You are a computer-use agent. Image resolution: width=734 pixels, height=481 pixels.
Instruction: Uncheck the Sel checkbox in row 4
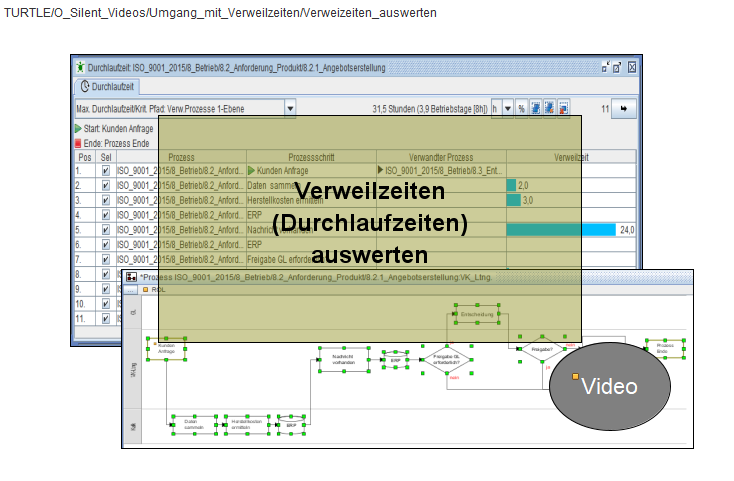point(106,215)
